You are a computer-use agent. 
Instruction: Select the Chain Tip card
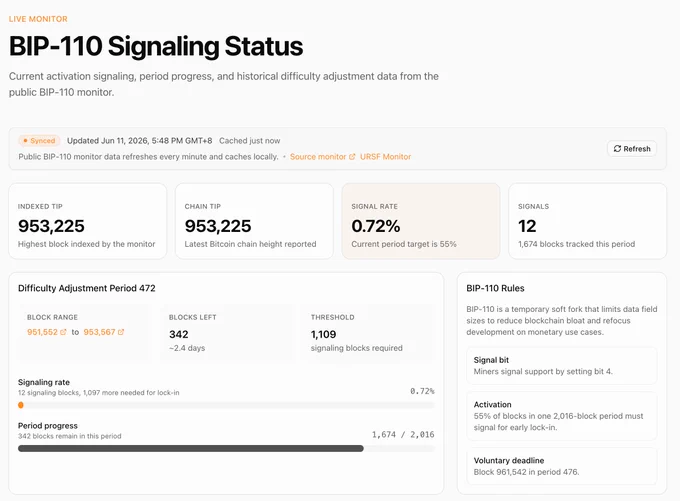[x=254, y=221]
